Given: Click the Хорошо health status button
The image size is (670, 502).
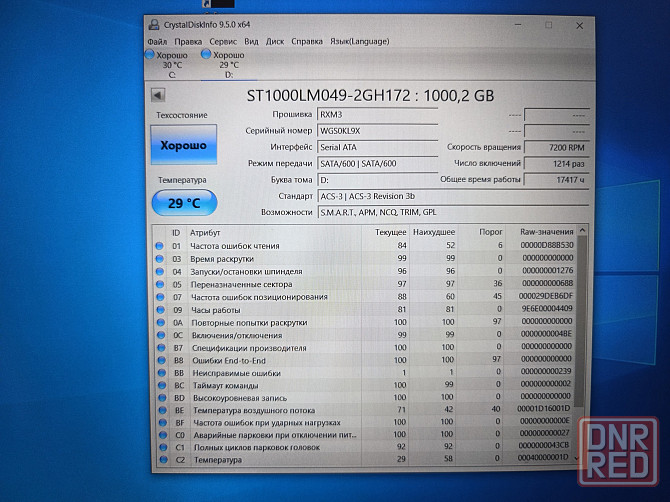Looking at the screenshot, I should 184,145.
